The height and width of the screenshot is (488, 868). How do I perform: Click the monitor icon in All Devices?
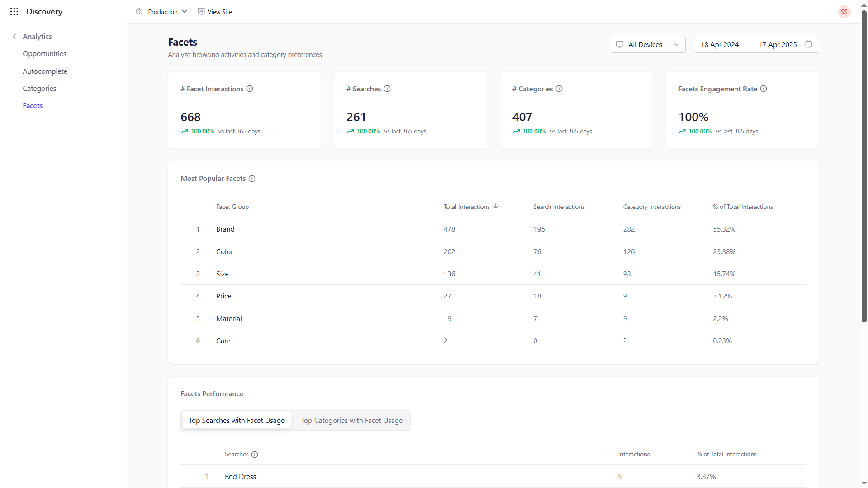tap(620, 44)
